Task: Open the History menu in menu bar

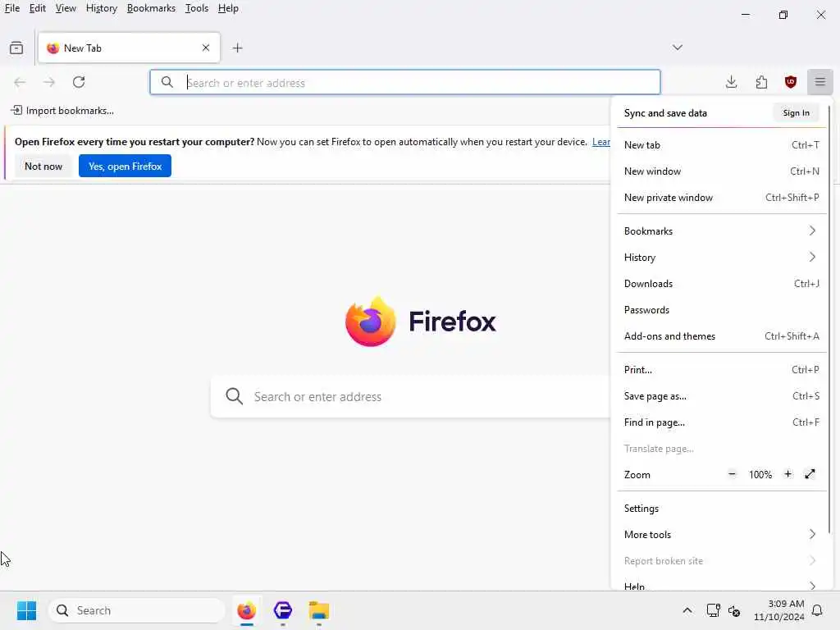Action: click(x=101, y=8)
